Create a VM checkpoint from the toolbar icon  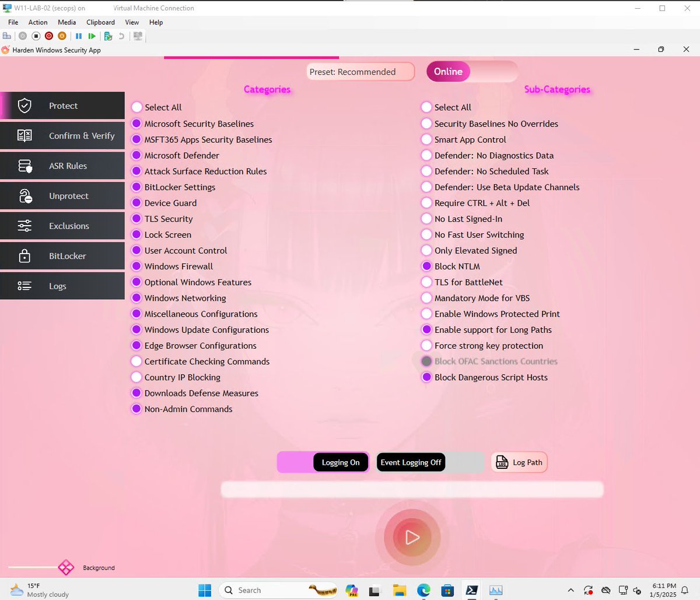coord(108,36)
